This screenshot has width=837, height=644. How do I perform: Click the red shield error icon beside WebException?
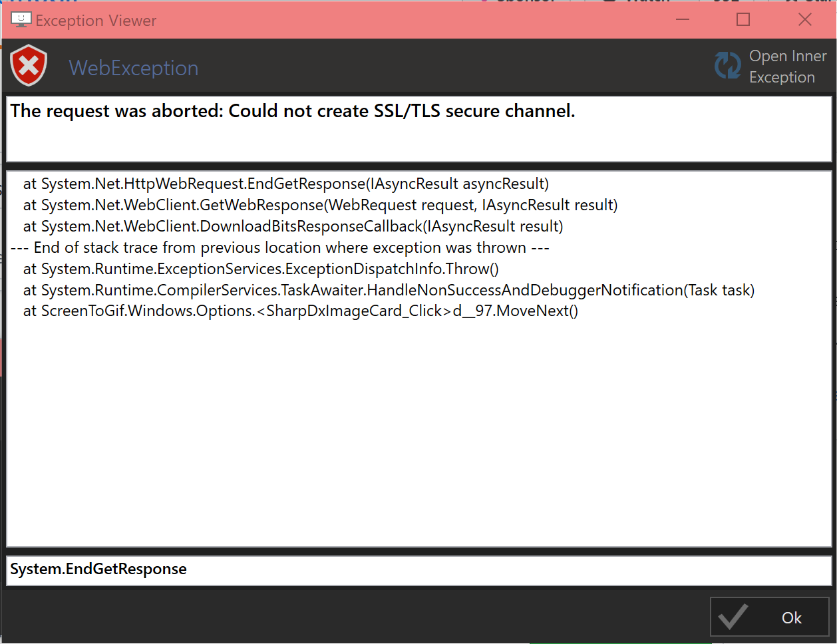(x=28, y=66)
